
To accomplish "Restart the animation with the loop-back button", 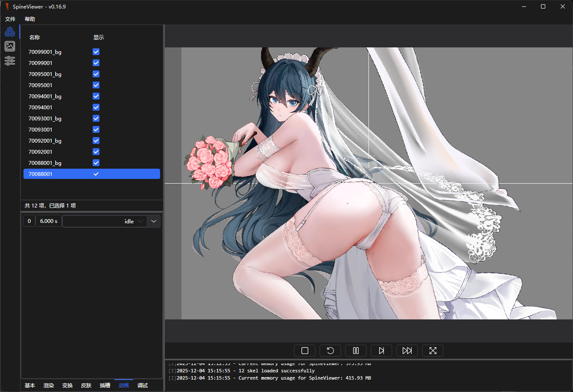I will (x=330, y=351).
